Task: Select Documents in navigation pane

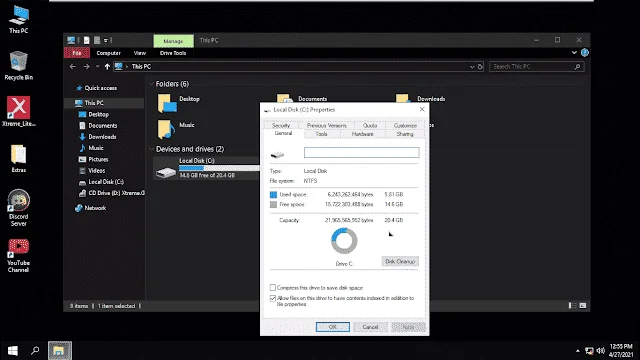Action: click(102, 126)
